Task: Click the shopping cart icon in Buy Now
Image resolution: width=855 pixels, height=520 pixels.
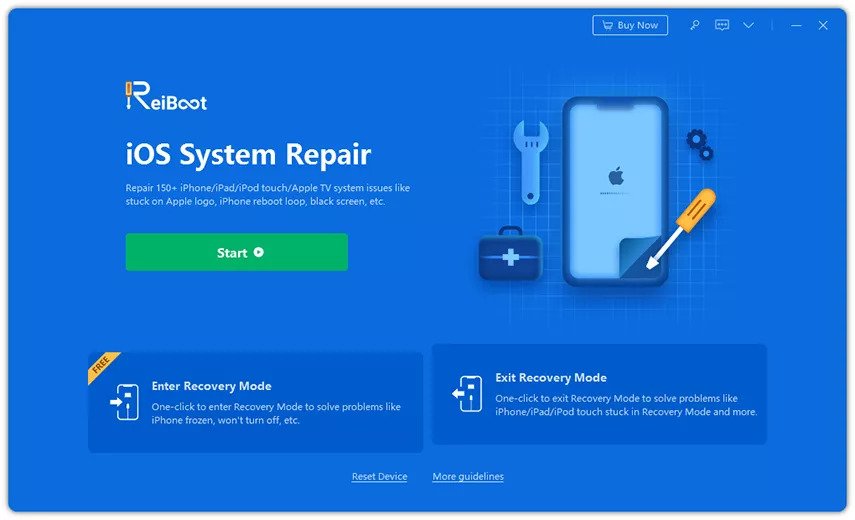Action: 607,25
